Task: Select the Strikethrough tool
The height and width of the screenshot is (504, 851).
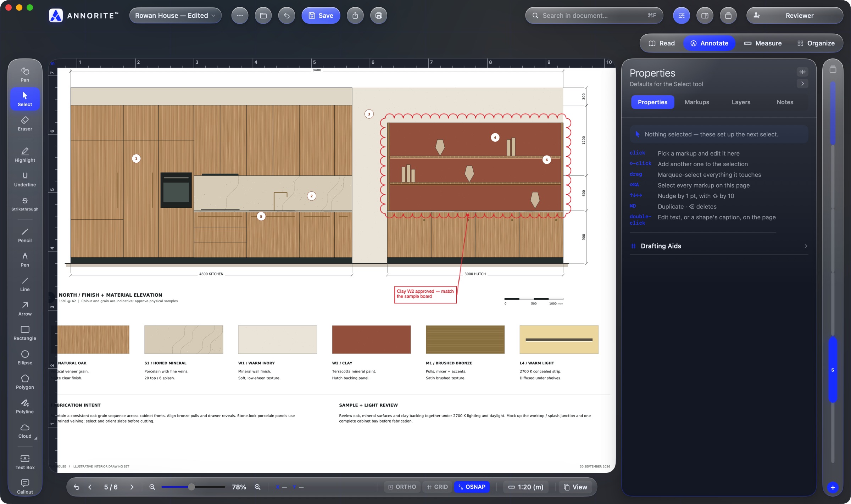Action: click(25, 203)
